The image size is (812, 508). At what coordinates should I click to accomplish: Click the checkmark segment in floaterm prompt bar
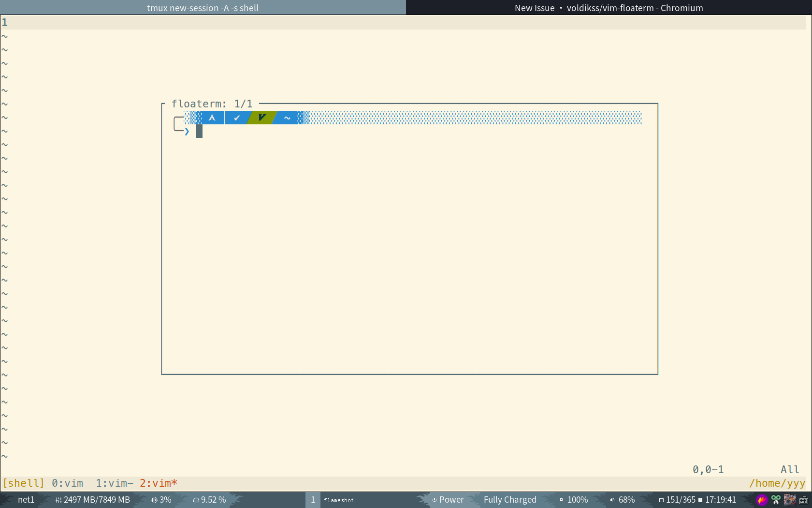click(x=236, y=118)
